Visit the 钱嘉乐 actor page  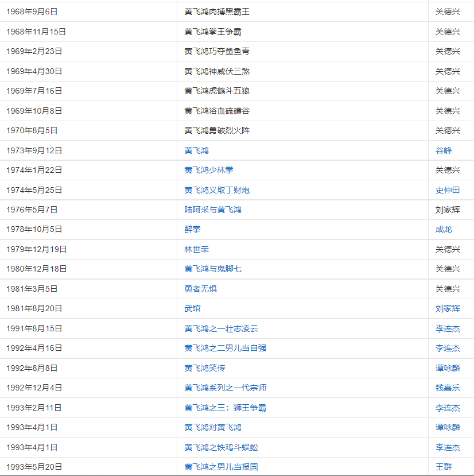pos(448,388)
